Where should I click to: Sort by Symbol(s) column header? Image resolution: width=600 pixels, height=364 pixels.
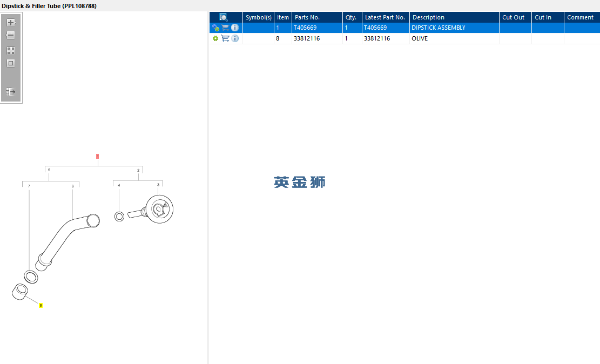[258, 17]
